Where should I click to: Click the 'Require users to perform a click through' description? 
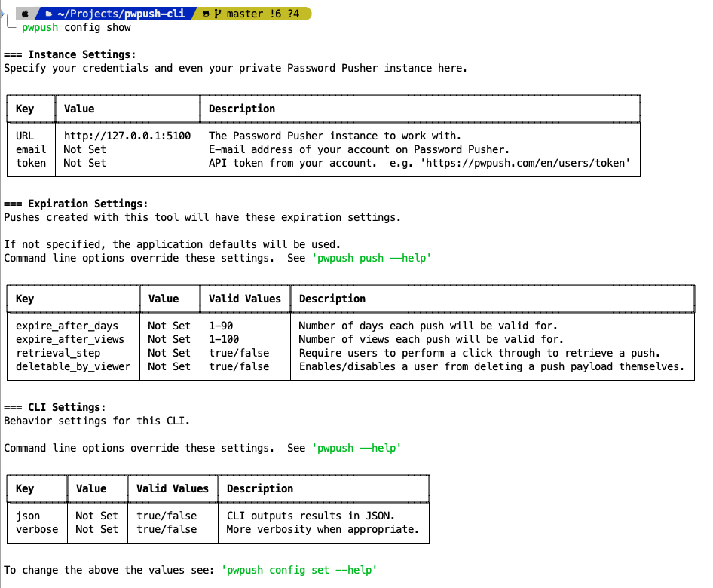click(x=479, y=354)
